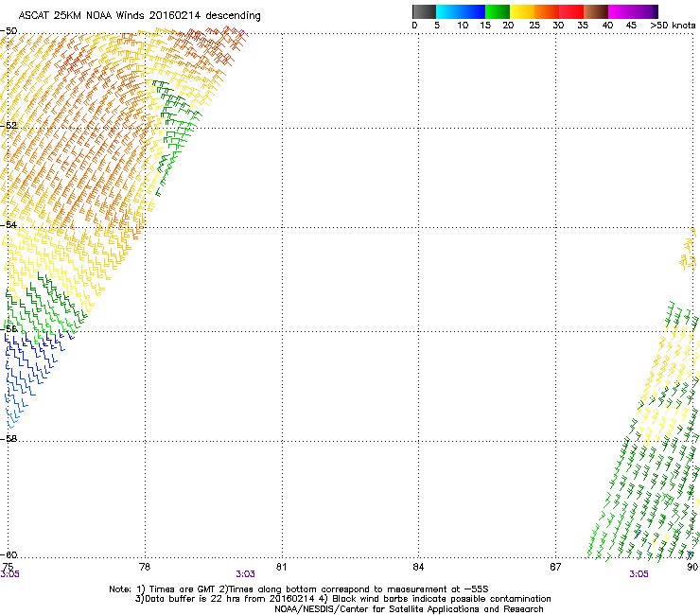Click the brown 35-40 knots legend segment
The width and height of the screenshot is (700, 615).
tap(596, 11)
